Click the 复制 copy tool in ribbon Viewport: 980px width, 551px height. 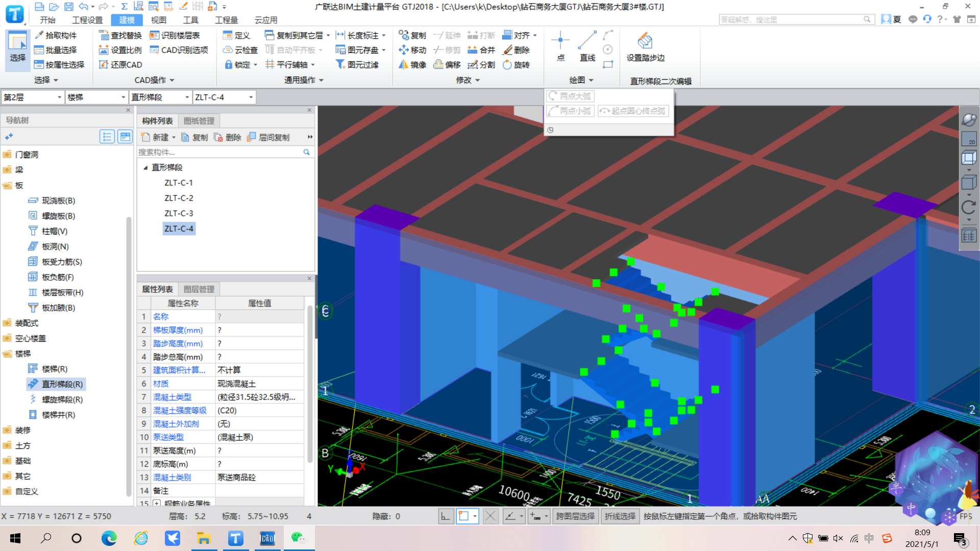pyautogui.click(x=412, y=35)
